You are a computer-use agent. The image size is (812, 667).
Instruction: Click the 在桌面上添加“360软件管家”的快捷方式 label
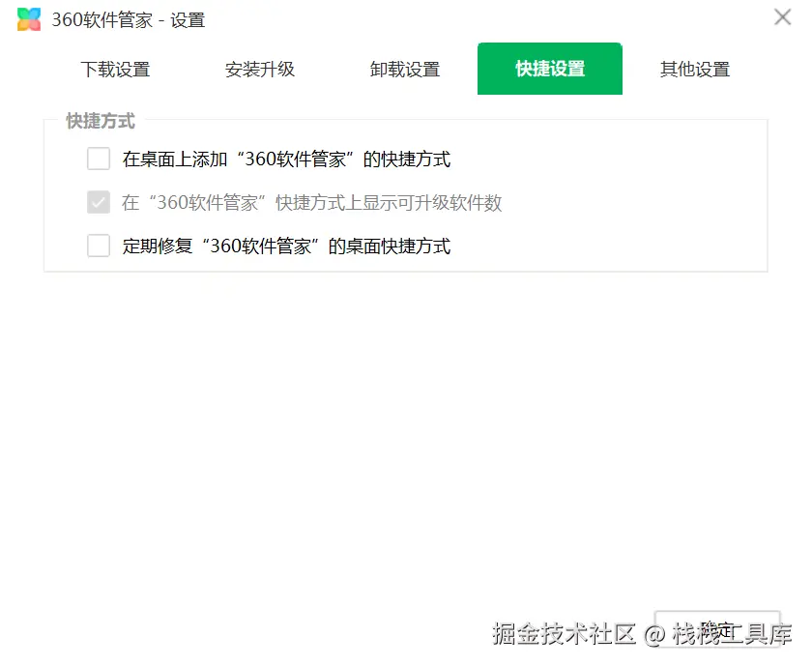pos(286,159)
